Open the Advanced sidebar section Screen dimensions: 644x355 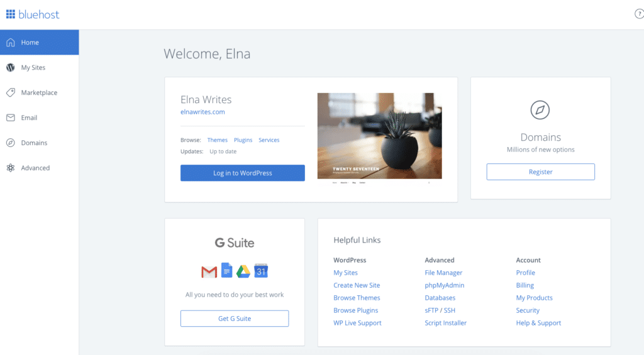(40, 168)
